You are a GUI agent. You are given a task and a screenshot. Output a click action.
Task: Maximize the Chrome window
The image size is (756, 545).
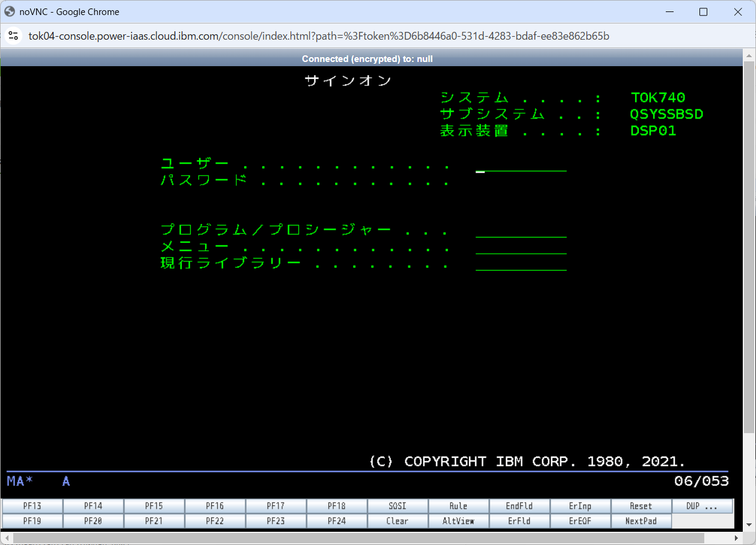point(703,12)
